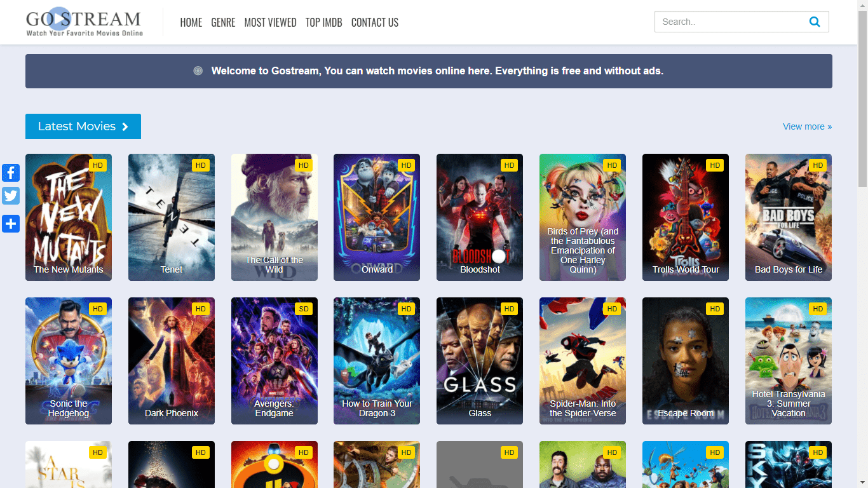868x488 pixels.
Task: Open the Sonic the Hedgehog poster
Action: (x=69, y=361)
